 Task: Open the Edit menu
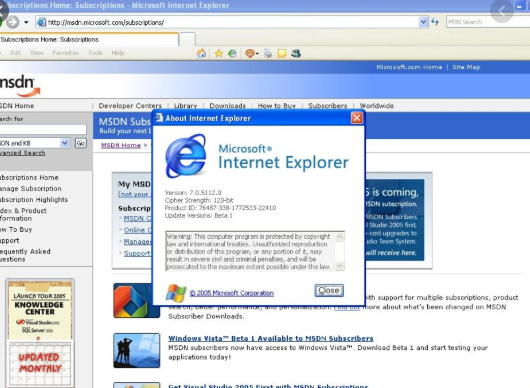15,53
